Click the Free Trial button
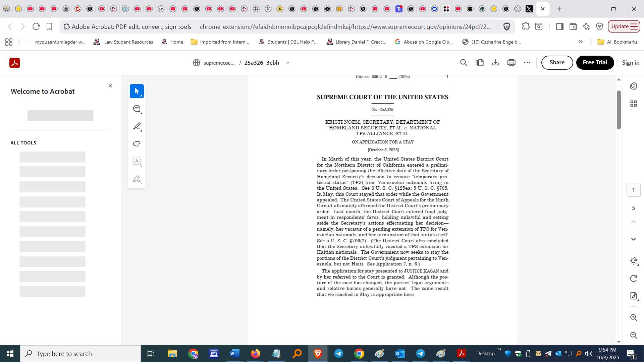Viewport: 644px width, 362px height. click(x=595, y=63)
